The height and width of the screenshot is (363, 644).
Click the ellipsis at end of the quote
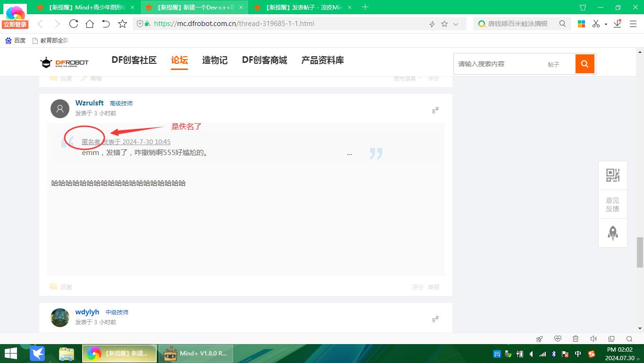pos(349,153)
